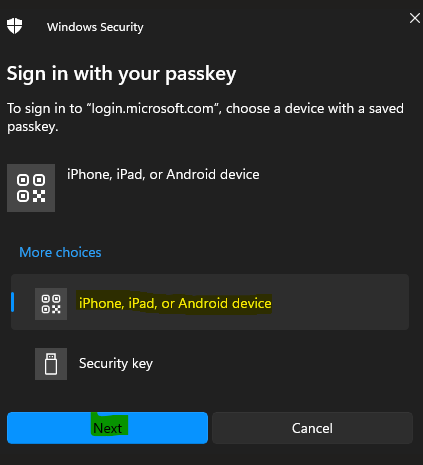Dismiss sign-in with the Cancel button
Screen dimensions: 423x465
click(x=312, y=428)
